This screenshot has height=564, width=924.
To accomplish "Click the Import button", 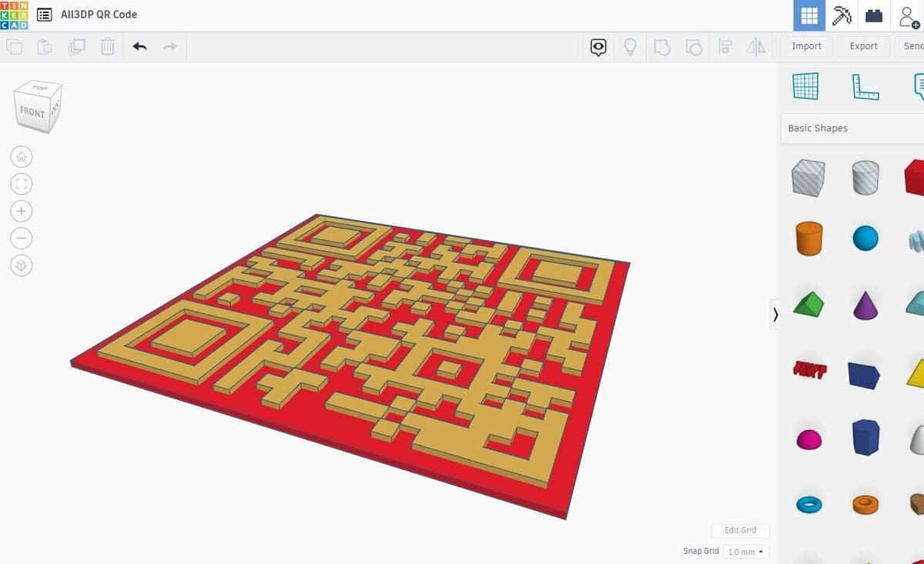I will click(x=806, y=46).
